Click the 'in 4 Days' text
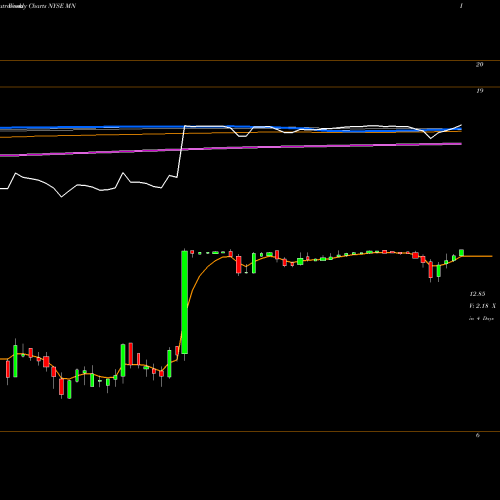The image size is (500, 500). click(481, 319)
